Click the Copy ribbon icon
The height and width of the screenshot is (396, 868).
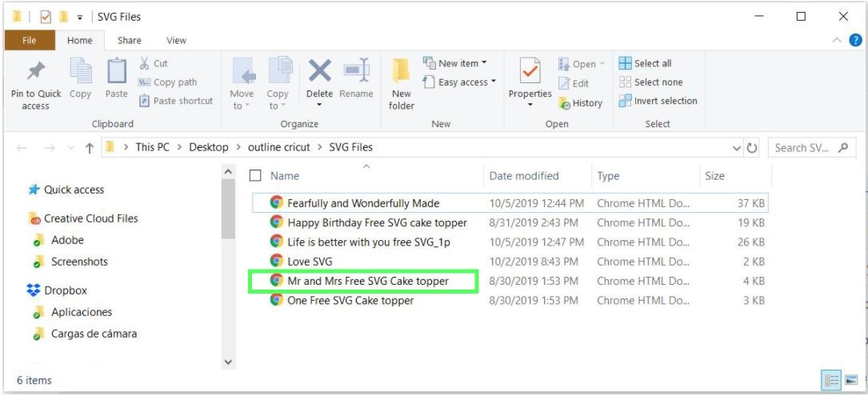[x=81, y=71]
